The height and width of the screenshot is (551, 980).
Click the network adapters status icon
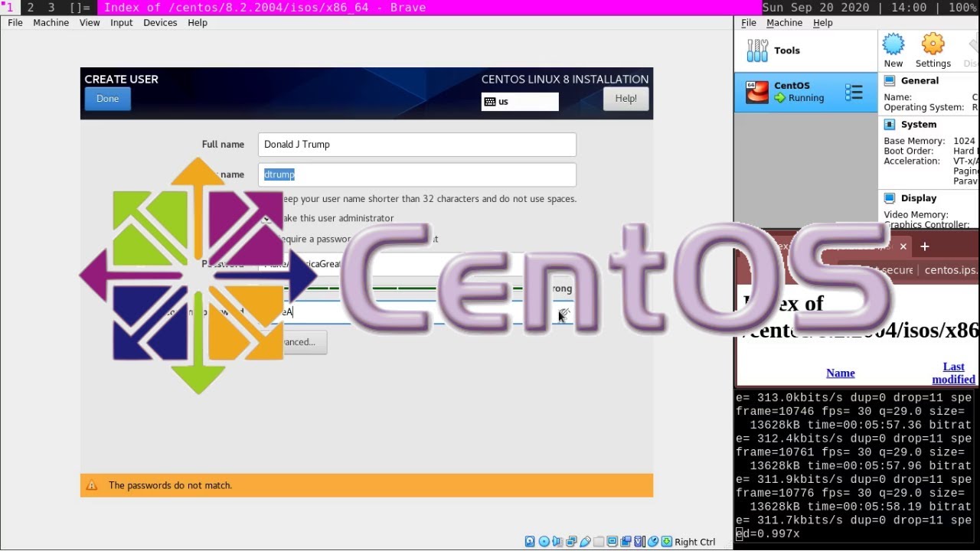[571, 542]
